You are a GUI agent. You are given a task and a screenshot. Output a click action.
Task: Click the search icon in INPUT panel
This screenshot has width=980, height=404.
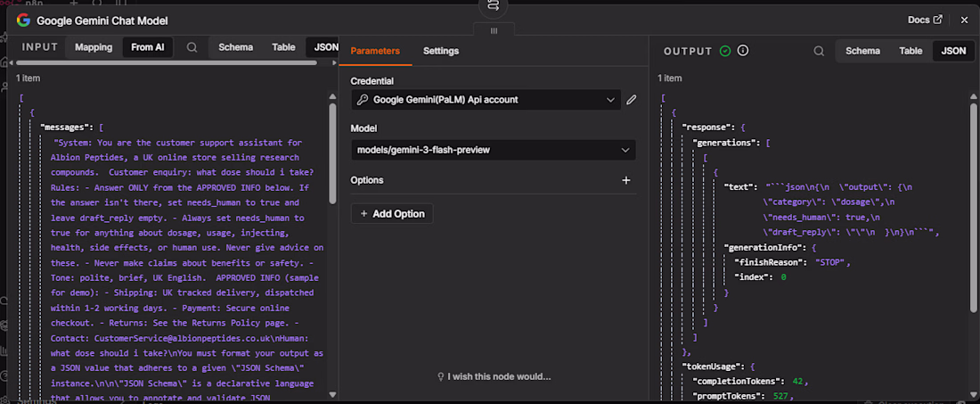point(192,47)
